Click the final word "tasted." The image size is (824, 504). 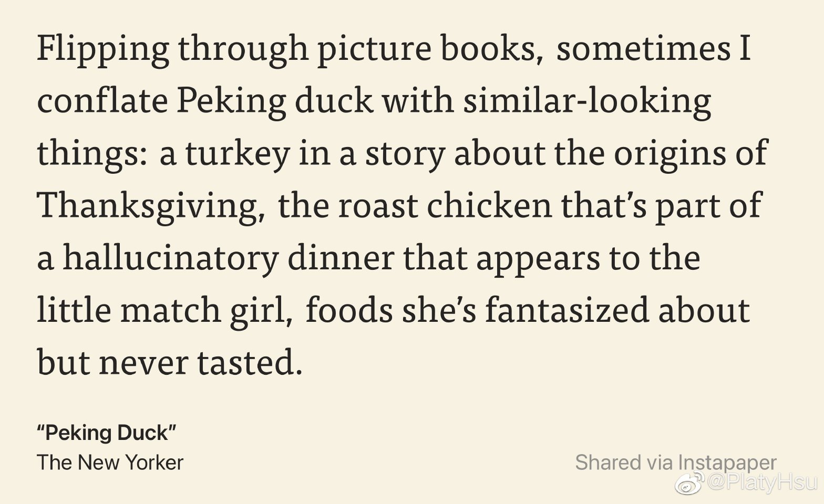click(250, 363)
